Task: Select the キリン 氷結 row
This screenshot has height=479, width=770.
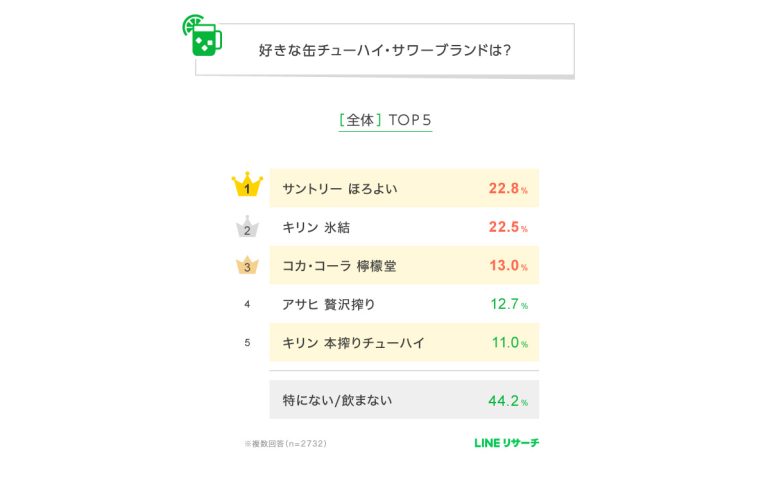Action: (404, 226)
